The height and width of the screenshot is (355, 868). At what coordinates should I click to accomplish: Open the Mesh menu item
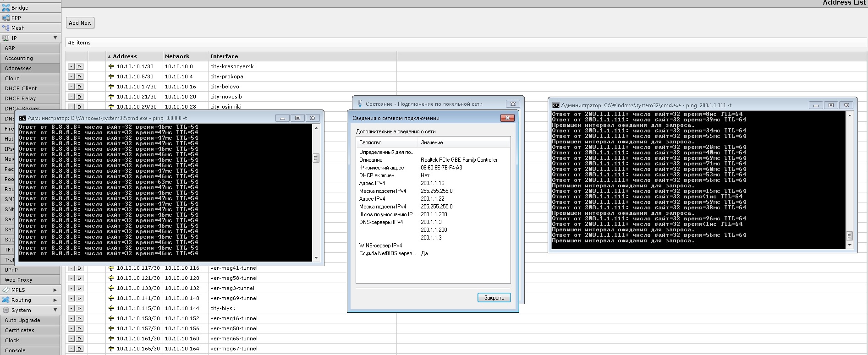click(30, 28)
